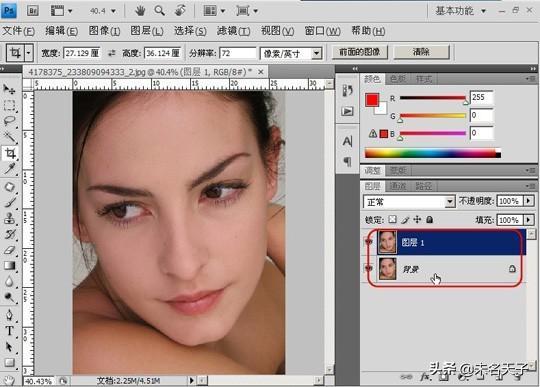Screen dimensions: 540x387
Task: Open the Paragraph panel icon
Action: coord(347,161)
